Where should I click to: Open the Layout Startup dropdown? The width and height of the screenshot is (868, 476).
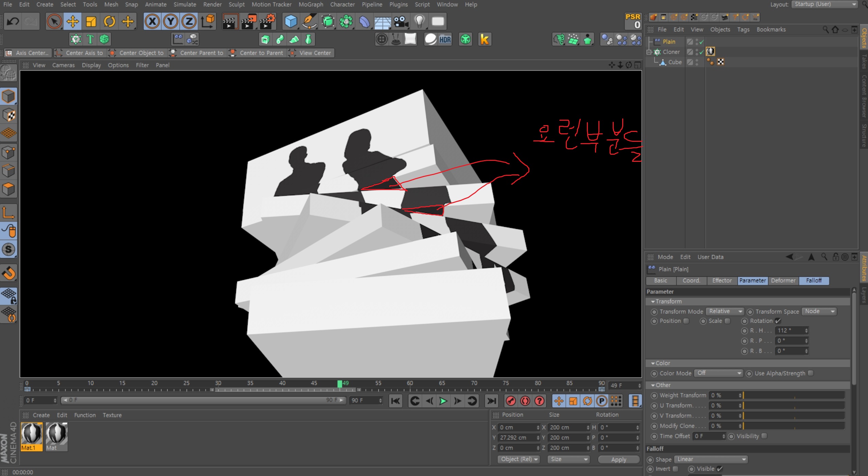coord(824,4)
